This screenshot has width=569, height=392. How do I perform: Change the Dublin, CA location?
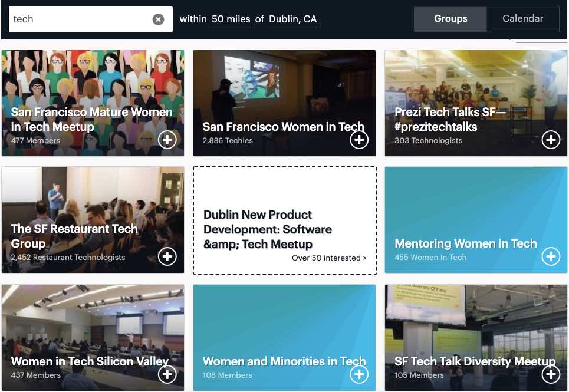pyautogui.click(x=292, y=19)
